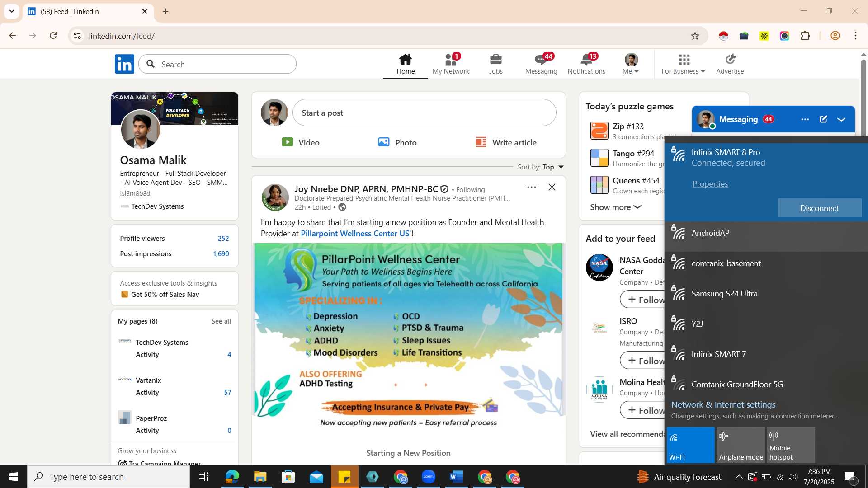Screen dimensions: 868x488
Task: Show hidden system tray icons
Action: (738, 477)
